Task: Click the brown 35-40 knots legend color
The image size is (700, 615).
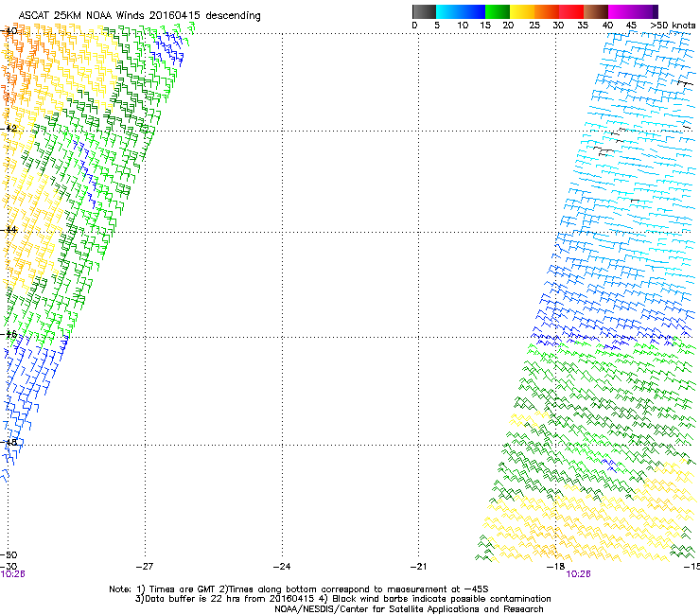Action: coord(596,11)
